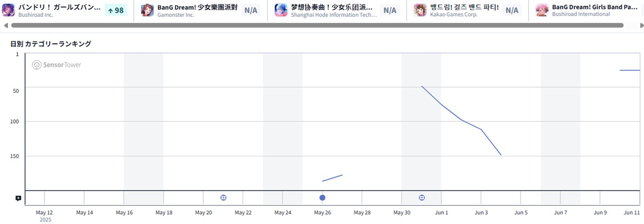Viewport: 644px width, 224px height.
Task: Click the Shanghai Hode app icon
Action: 281,10
